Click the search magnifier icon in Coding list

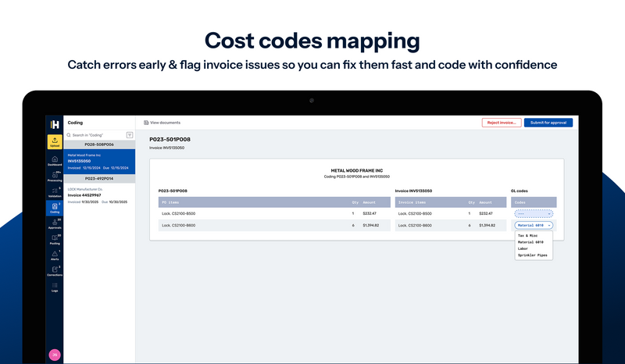(69, 135)
